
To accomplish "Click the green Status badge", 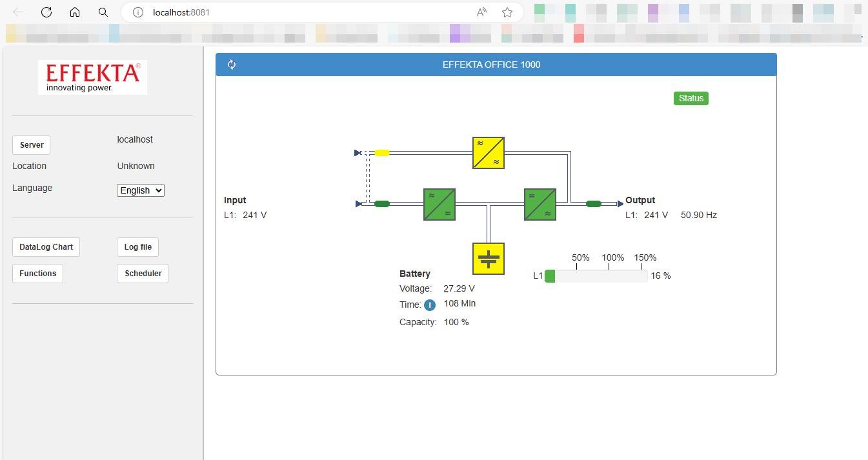I will point(691,98).
